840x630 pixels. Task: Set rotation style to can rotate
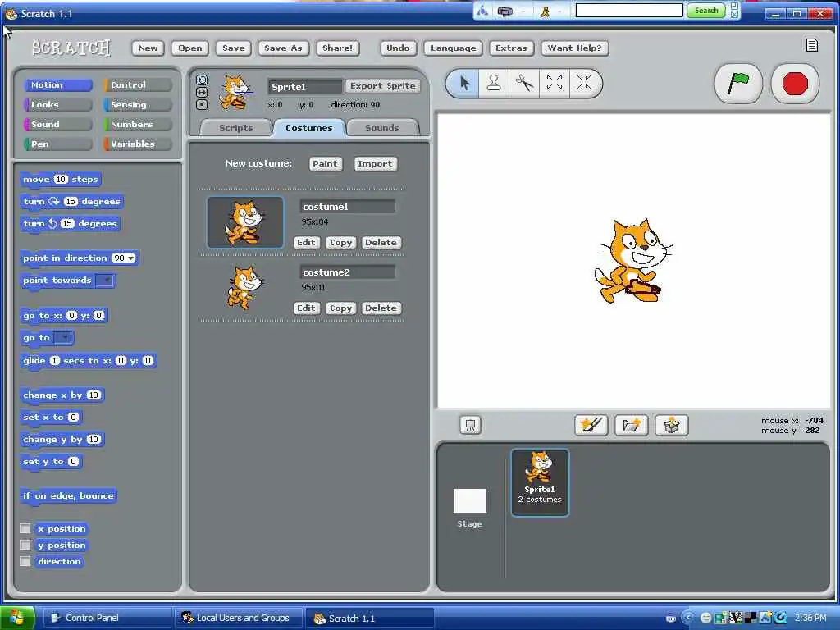[x=202, y=80]
